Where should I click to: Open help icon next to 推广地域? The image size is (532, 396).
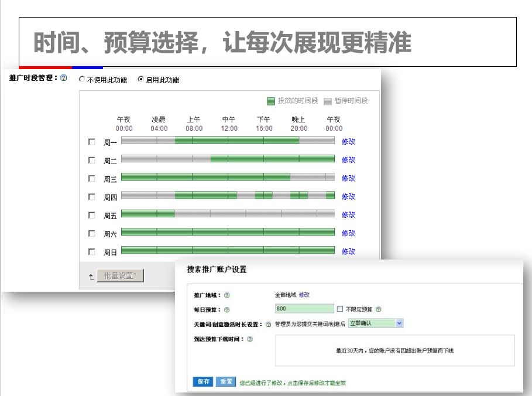click(x=227, y=295)
